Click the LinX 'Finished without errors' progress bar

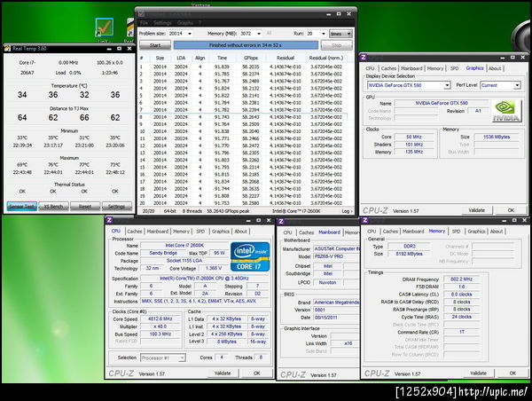click(x=246, y=45)
